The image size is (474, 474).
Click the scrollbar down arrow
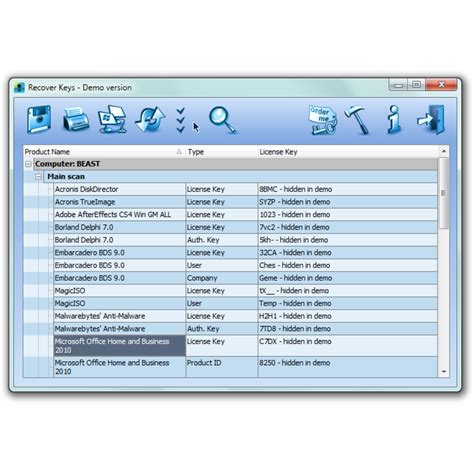(x=444, y=371)
